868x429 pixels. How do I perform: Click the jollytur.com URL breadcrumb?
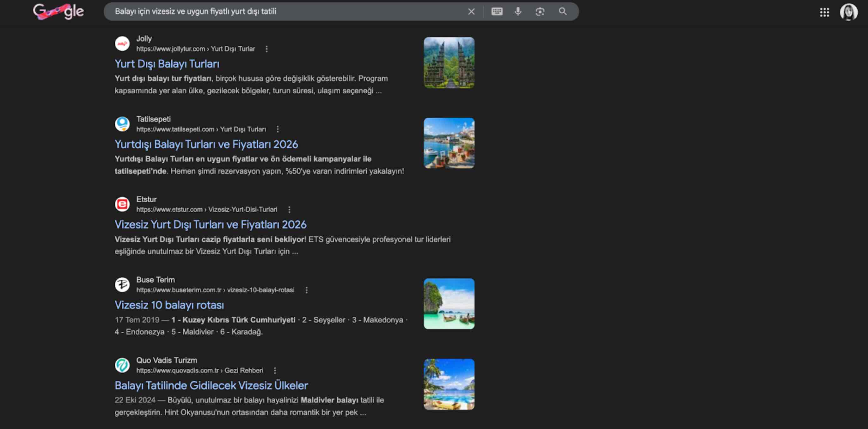click(x=195, y=49)
